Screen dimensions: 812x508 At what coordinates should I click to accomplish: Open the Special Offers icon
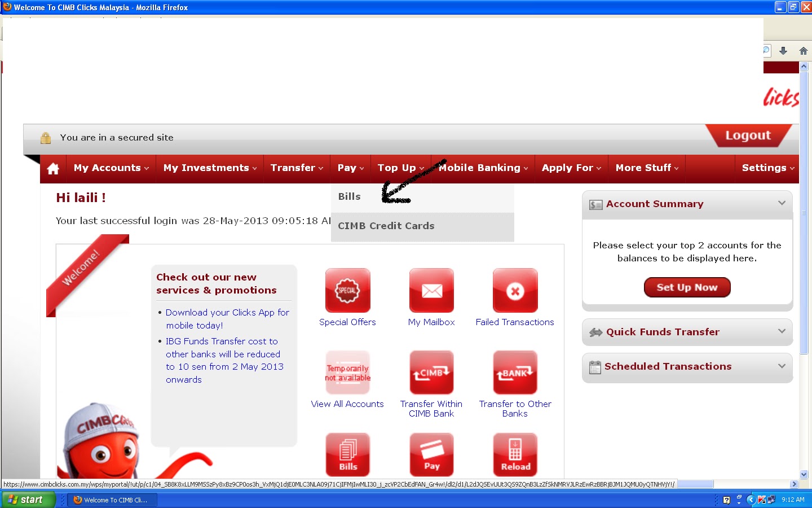(x=348, y=290)
